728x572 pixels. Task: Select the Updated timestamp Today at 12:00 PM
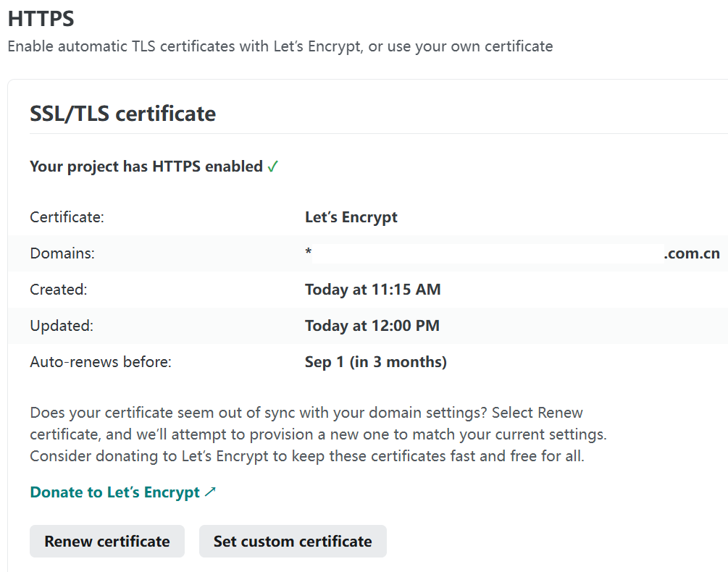[372, 325]
